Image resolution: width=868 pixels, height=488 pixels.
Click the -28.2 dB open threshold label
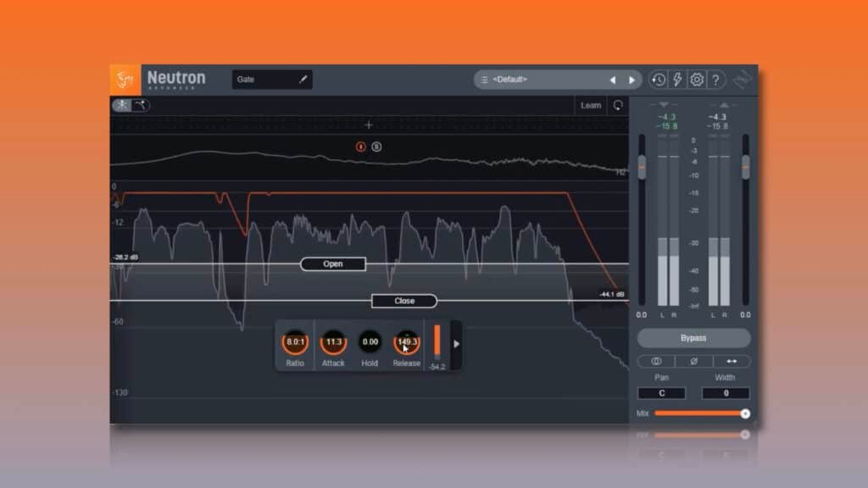[x=125, y=258]
